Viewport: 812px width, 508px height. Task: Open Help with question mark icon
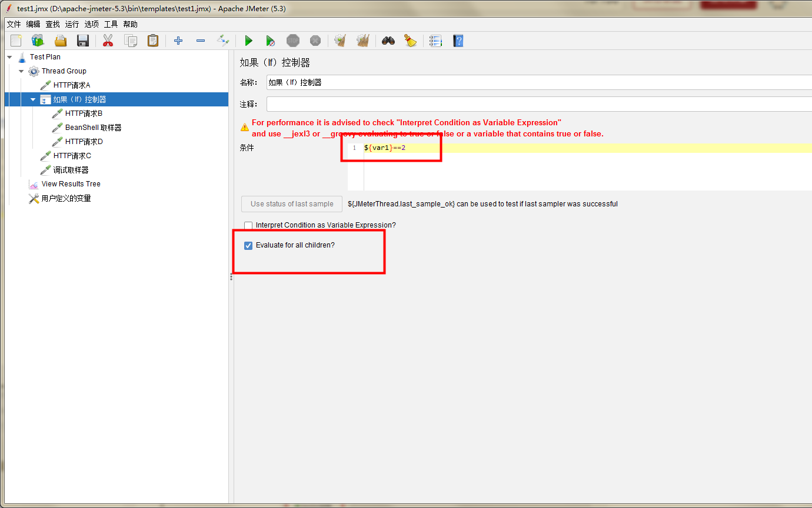[458, 41]
